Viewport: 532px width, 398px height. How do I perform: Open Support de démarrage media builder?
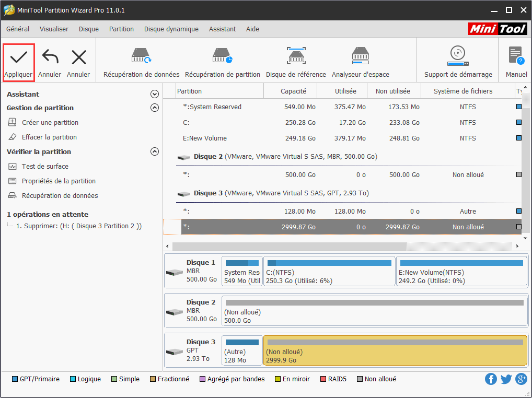(x=458, y=56)
